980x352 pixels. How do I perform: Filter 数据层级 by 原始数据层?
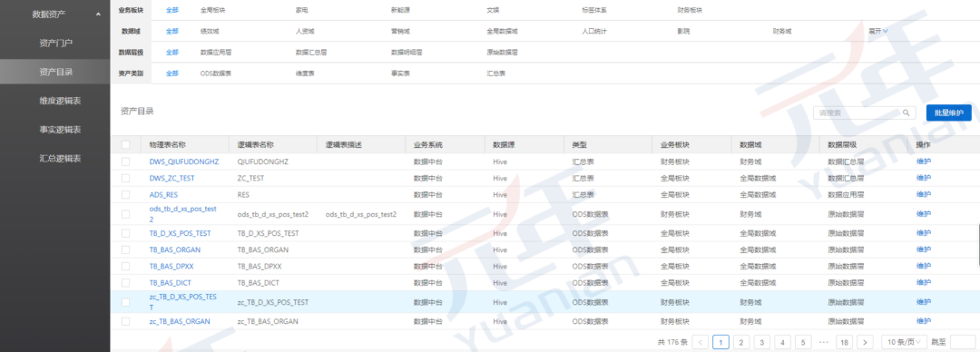[502, 53]
